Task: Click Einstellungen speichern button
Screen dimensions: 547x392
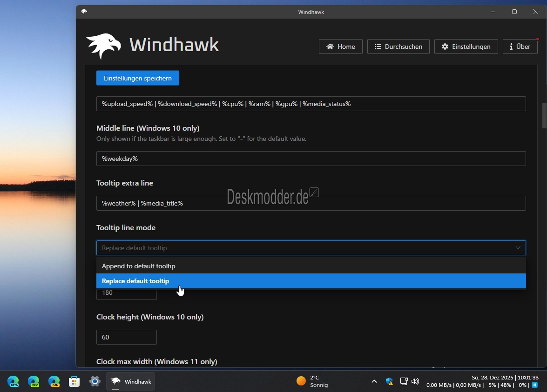Action: (x=138, y=78)
